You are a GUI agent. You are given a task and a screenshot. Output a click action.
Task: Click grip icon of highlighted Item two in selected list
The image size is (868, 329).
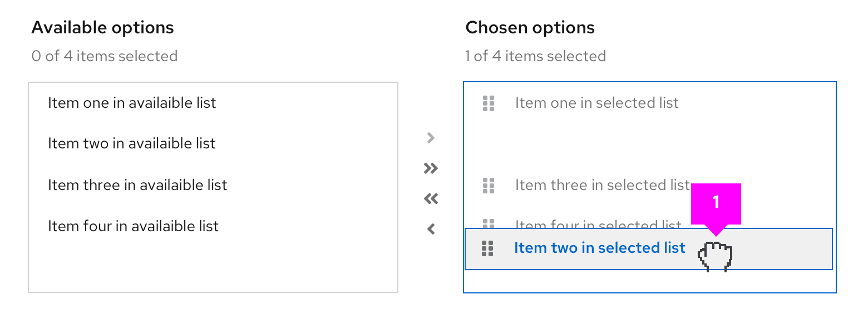click(487, 248)
